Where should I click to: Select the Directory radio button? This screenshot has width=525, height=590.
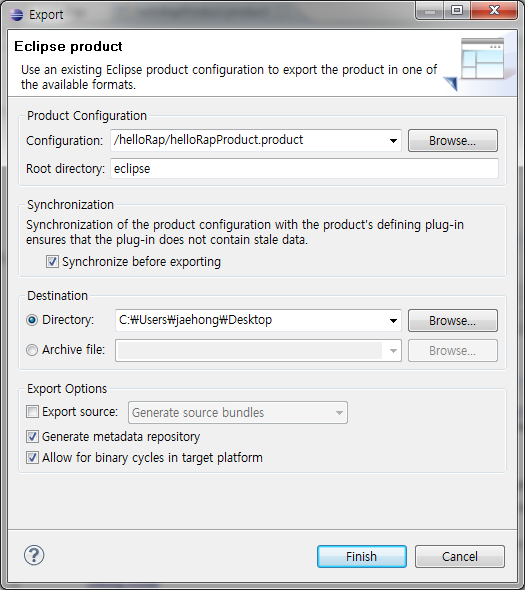tap(32, 320)
